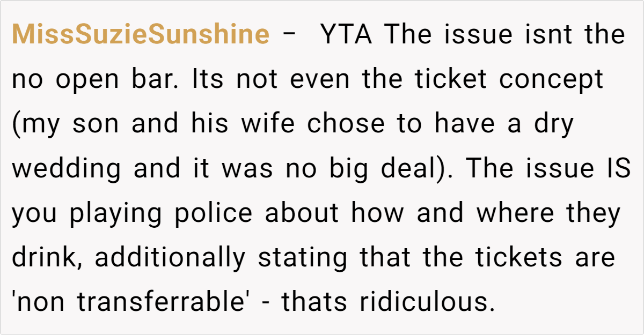Click the word 'dry' in the comment
The image size is (644, 335).
click(x=553, y=125)
